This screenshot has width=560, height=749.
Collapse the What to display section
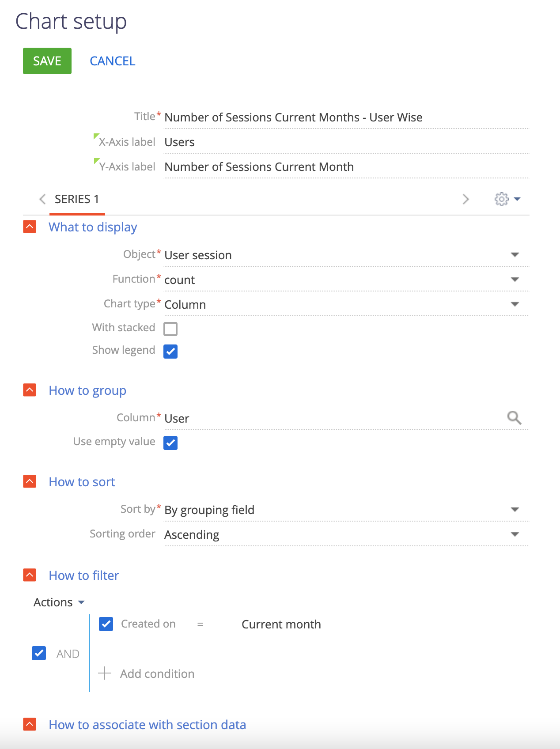30,227
